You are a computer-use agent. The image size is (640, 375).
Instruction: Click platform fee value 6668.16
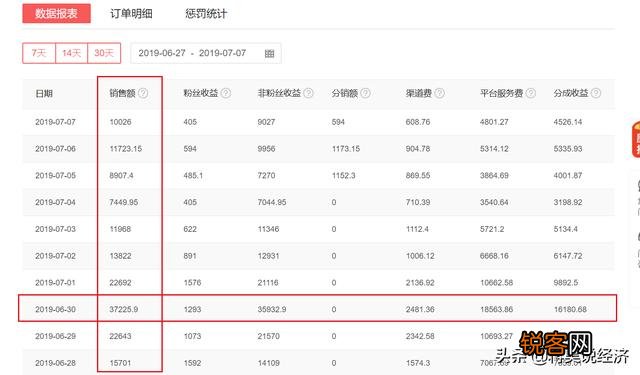click(x=494, y=256)
